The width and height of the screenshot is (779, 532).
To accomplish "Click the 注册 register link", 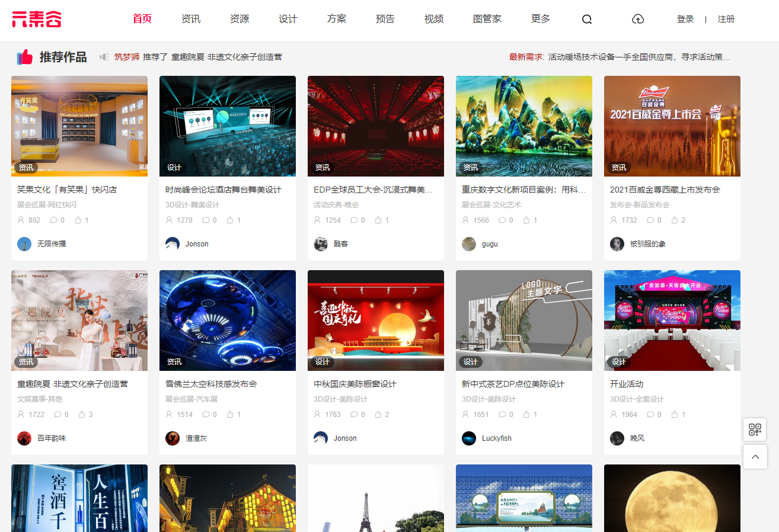I will coord(726,19).
